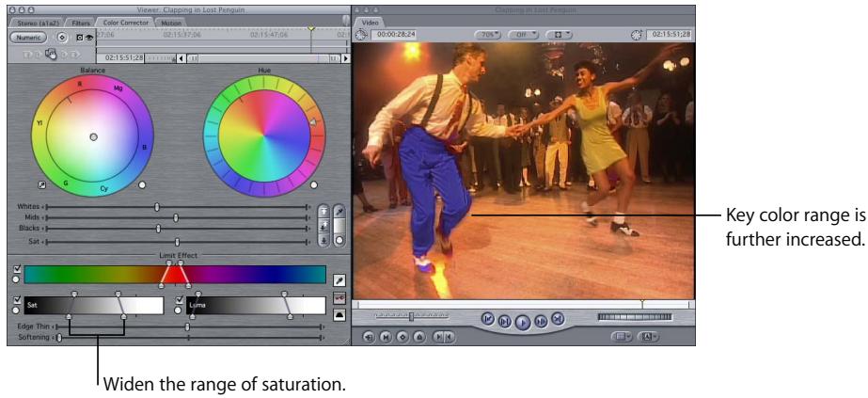Viewport: 868px width, 398px height.
Task: Select the Color Corrector tab
Action: 126,23
